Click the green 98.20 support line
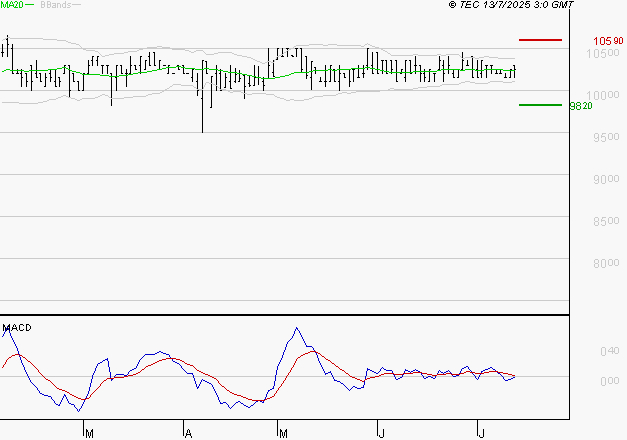Viewport: 627px width, 440px height. click(x=540, y=105)
